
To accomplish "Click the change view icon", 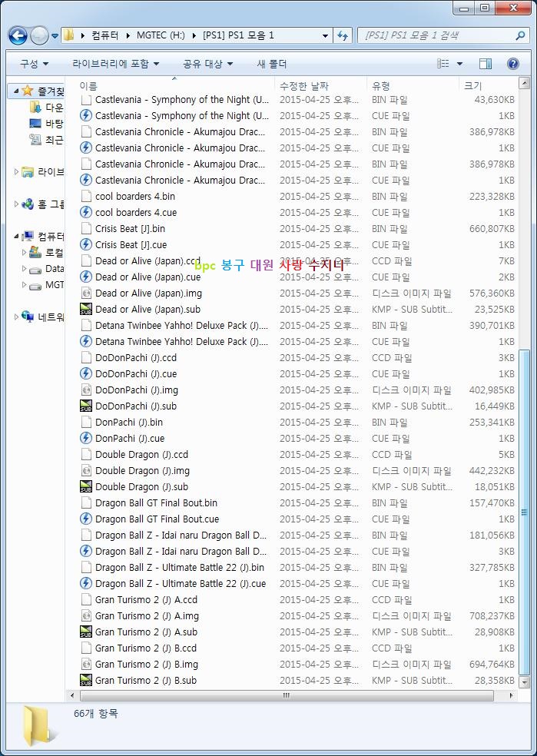I will click(x=443, y=64).
